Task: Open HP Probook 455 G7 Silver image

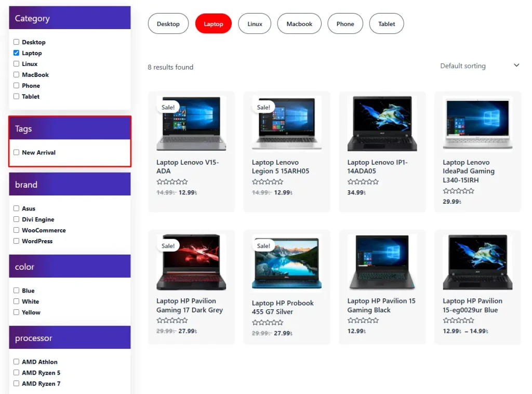Action: tap(287, 263)
